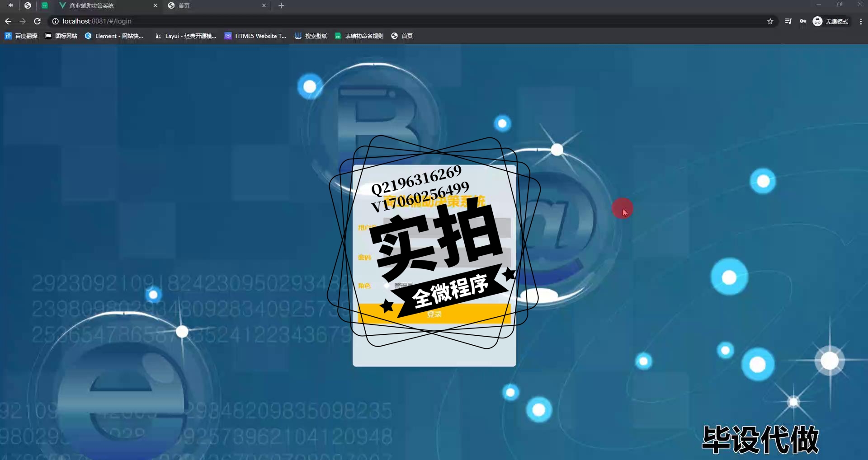The image size is (868, 460).
Task: Open the 百度翻译 bookmark
Action: 21,36
